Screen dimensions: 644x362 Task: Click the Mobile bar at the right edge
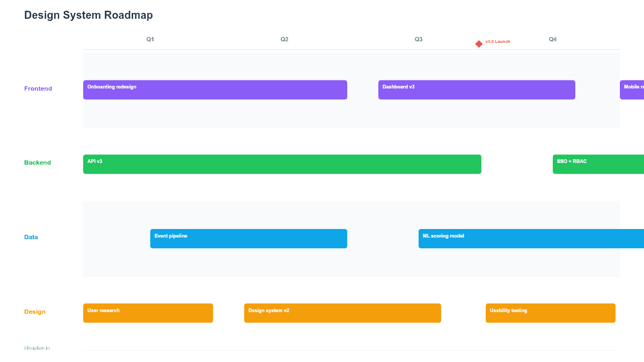click(x=632, y=90)
